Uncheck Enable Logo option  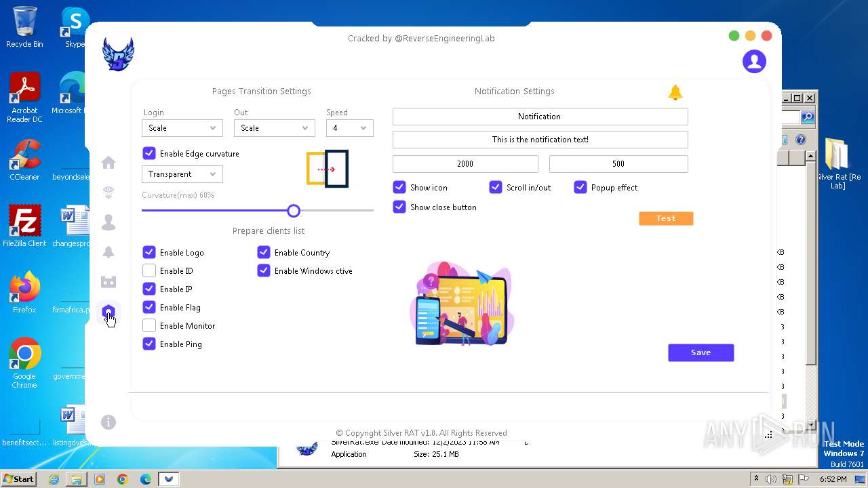pos(149,252)
